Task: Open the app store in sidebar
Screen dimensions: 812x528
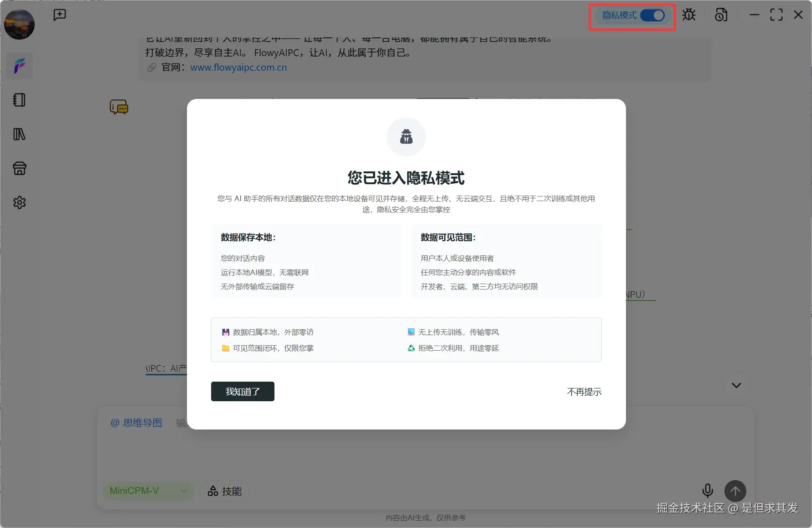Action: (19, 168)
